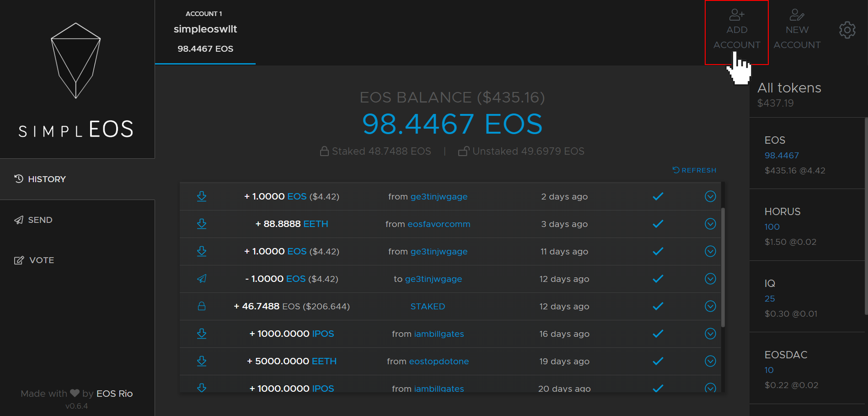Expand the sent 1.0000 EOS transaction details
This screenshot has width=868, height=416.
pyautogui.click(x=710, y=279)
